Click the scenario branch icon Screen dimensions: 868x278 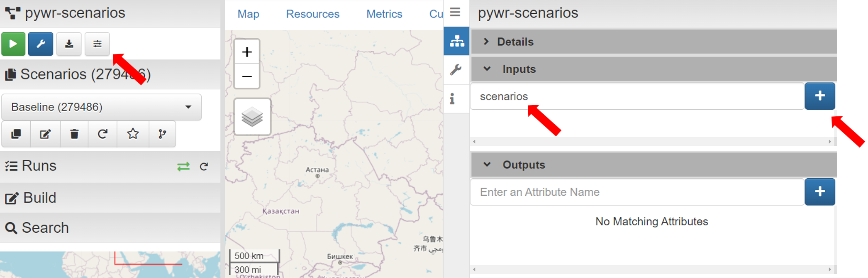tap(162, 134)
